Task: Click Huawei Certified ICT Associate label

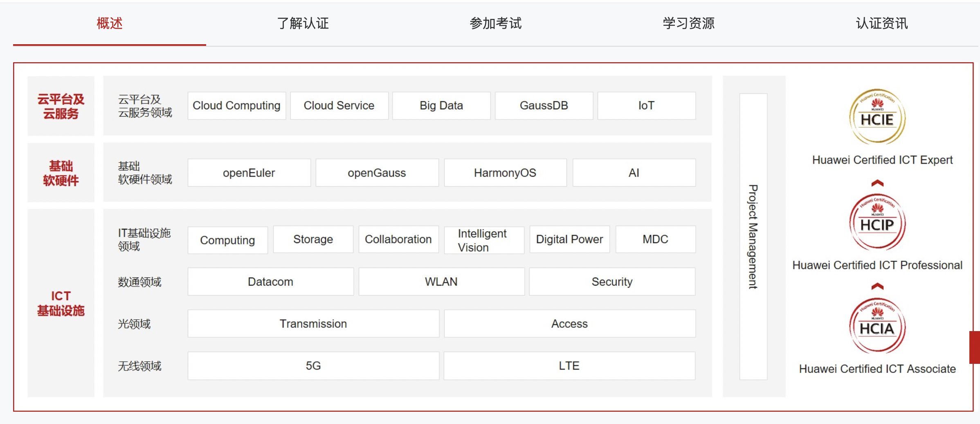Action: coord(877,369)
